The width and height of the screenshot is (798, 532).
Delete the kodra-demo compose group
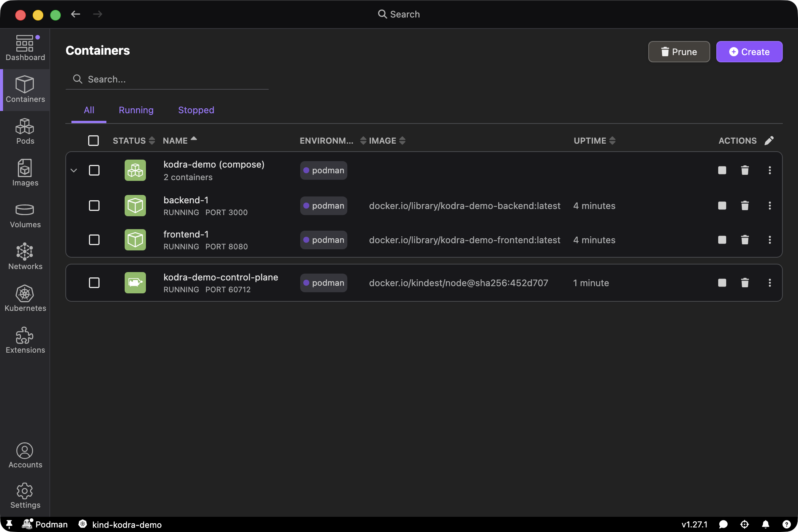(745, 170)
